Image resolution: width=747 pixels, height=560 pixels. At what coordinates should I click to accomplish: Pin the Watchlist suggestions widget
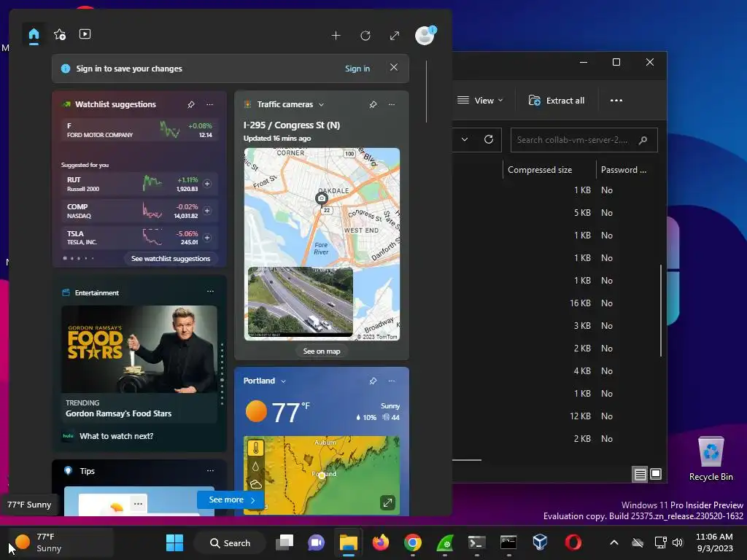(x=191, y=104)
